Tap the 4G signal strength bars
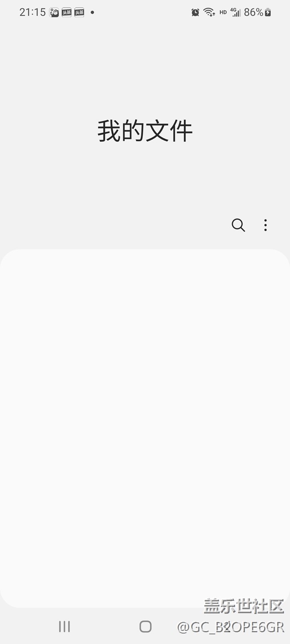The width and height of the screenshot is (290, 644). click(x=236, y=12)
